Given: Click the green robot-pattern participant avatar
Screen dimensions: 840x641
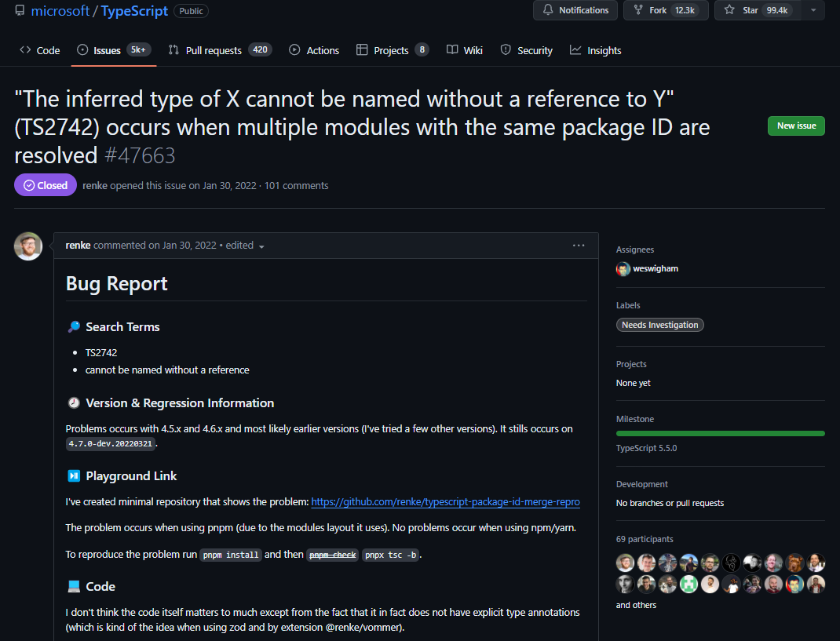Looking at the screenshot, I should coord(688,584).
